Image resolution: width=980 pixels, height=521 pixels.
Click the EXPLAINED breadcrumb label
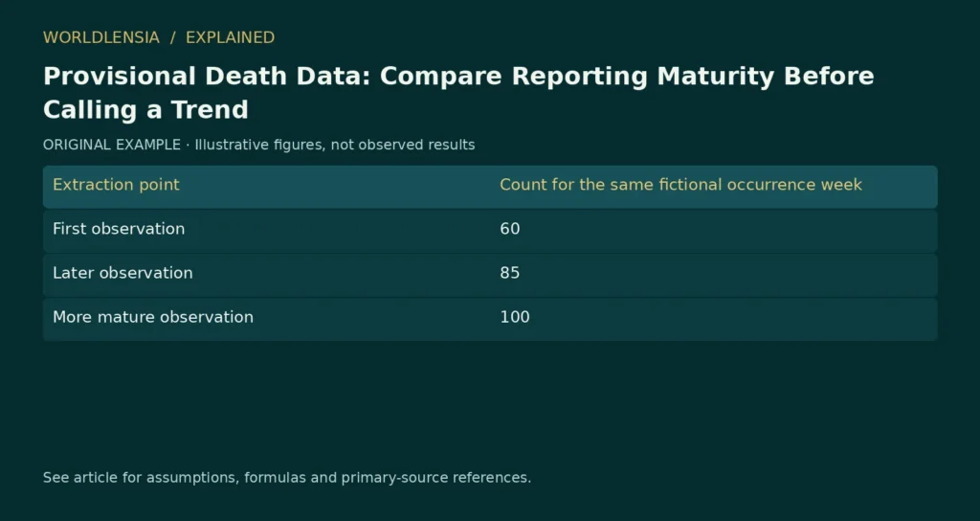(x=230, y=37)
